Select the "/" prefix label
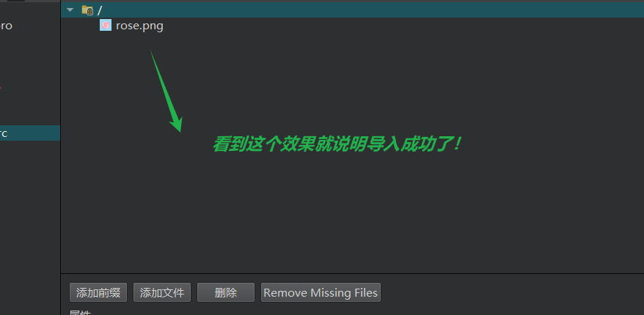The image size is (644, 315). (x=100, y=10)
